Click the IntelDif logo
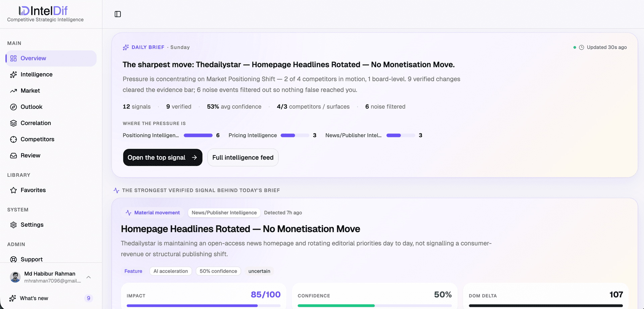Image resolution: width=644 pixels, height=309 pixels. coord(43,11)
